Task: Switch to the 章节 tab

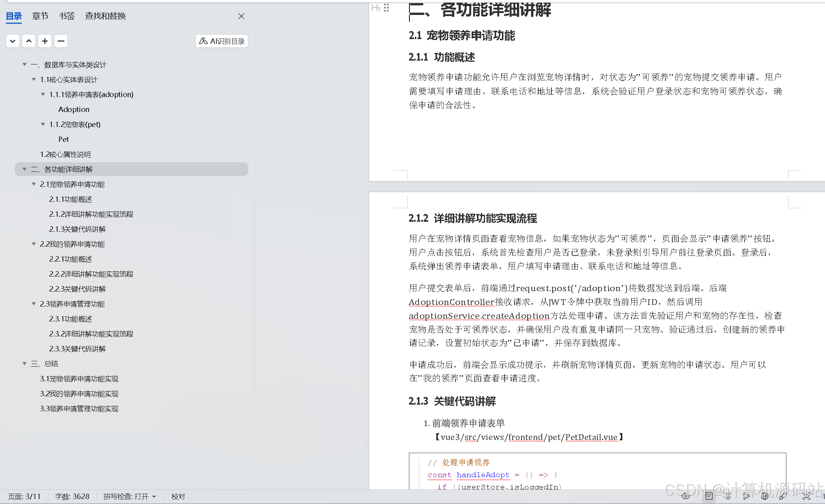Action: 40,16
